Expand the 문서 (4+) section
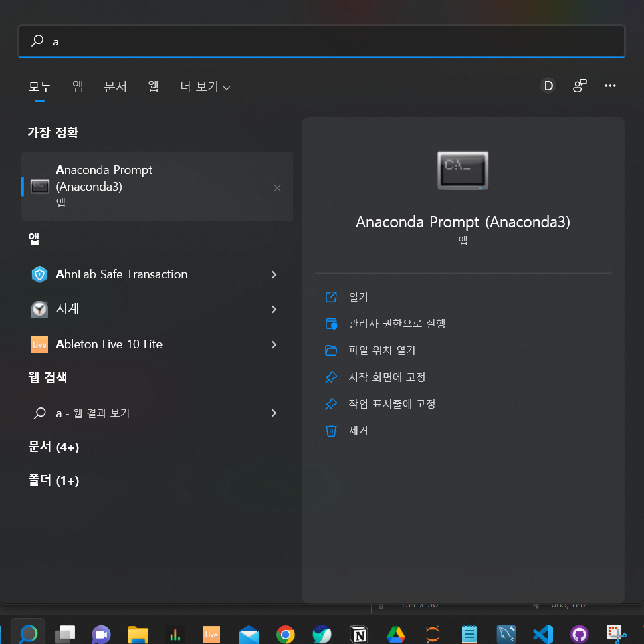Viewport: 644px width, 644px height. pyautogui.click(x=53, y=447)
